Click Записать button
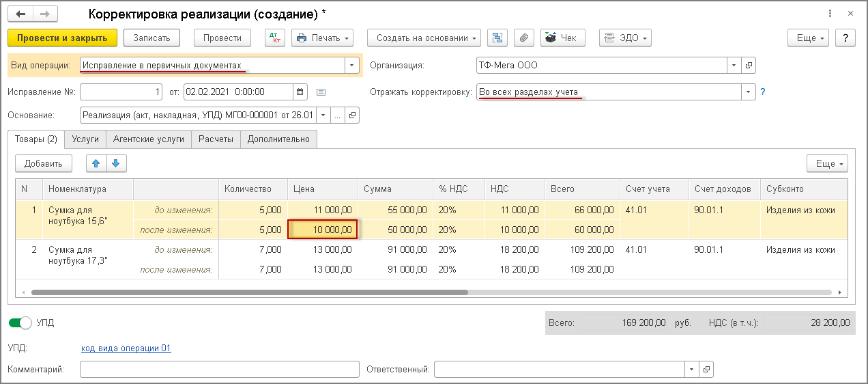 [151, 38]
